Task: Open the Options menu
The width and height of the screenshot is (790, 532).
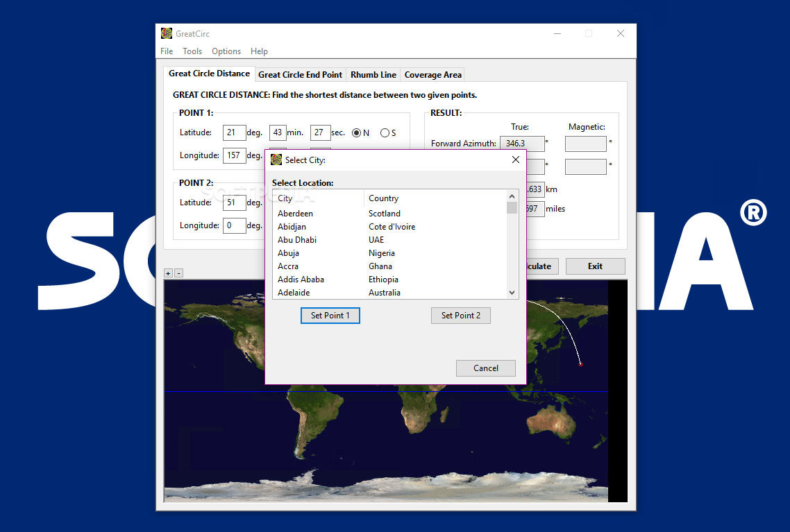Action: pyautogui.click(x=226, y=51)
